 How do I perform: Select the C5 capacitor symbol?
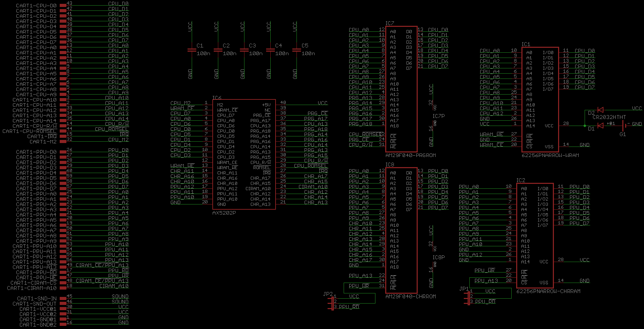pos(297,50)
